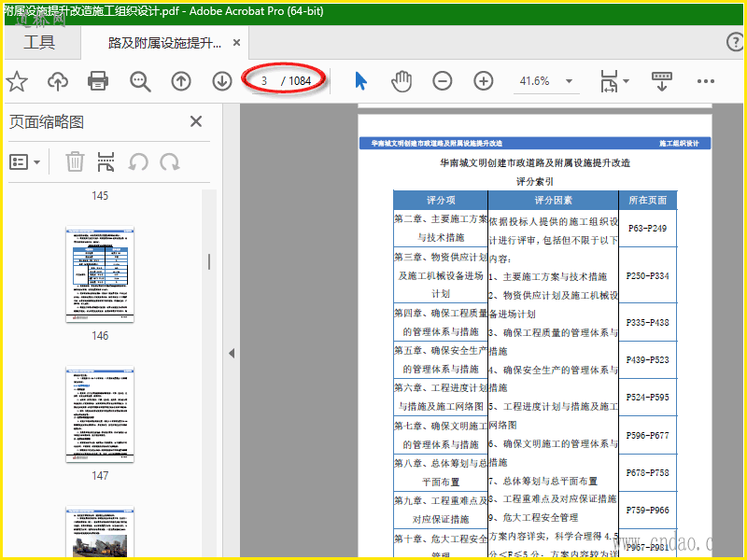The width and height of the screenshot is (747, 560).
Task: Go to the next page with the down arrow
Action: (x=222, y=81)
